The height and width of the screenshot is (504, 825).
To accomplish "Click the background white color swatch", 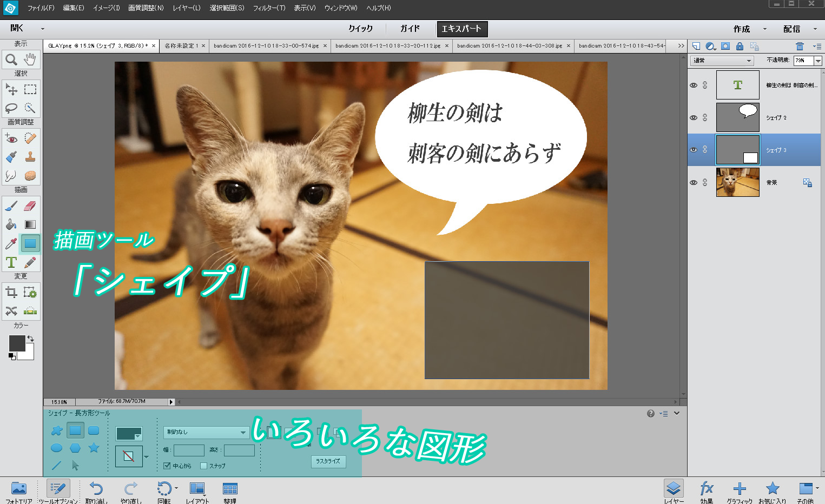I will (29, 354).
